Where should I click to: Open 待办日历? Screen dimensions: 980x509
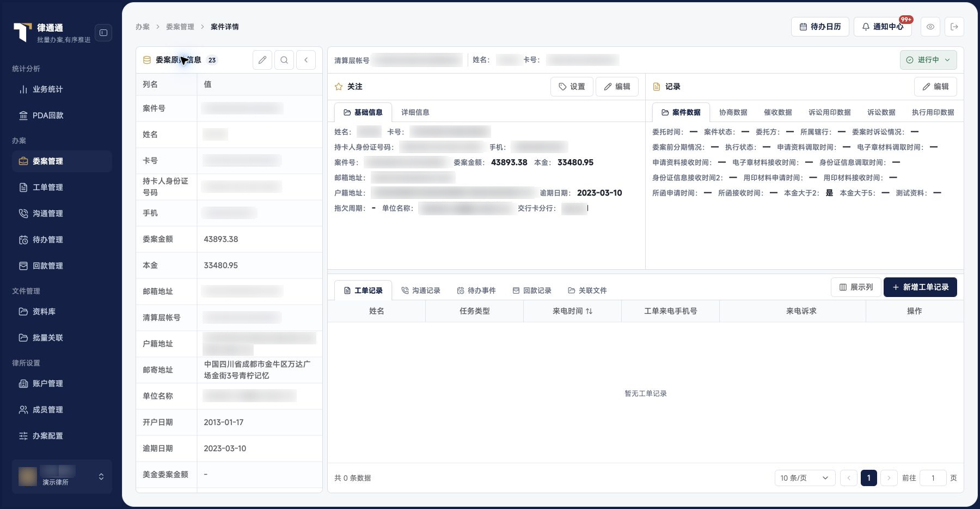[820, 27]
